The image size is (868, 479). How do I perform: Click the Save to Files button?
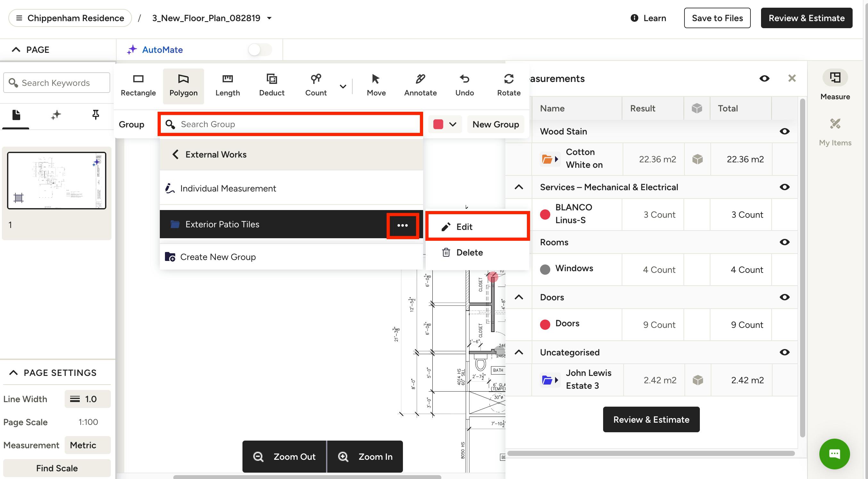click(717, 18)
